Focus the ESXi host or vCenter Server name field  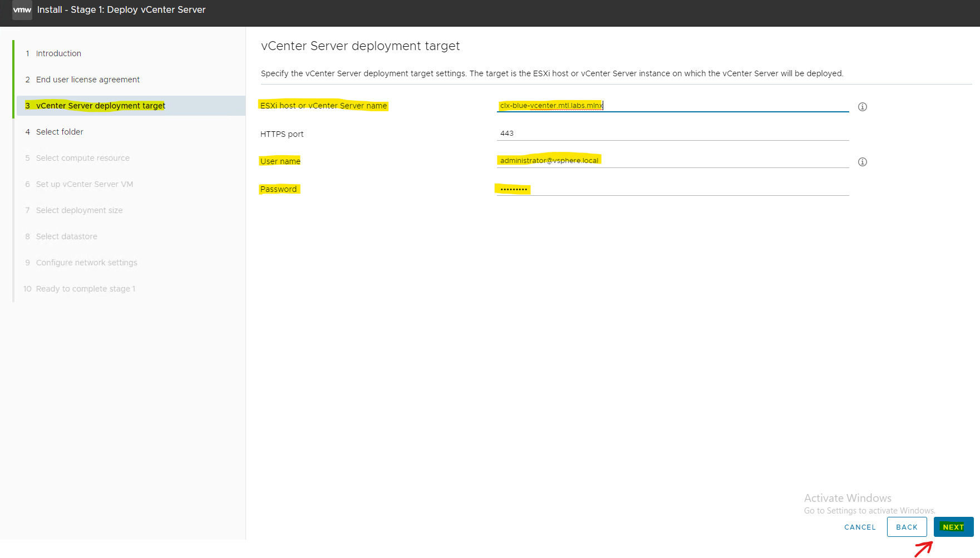(673, 106)
